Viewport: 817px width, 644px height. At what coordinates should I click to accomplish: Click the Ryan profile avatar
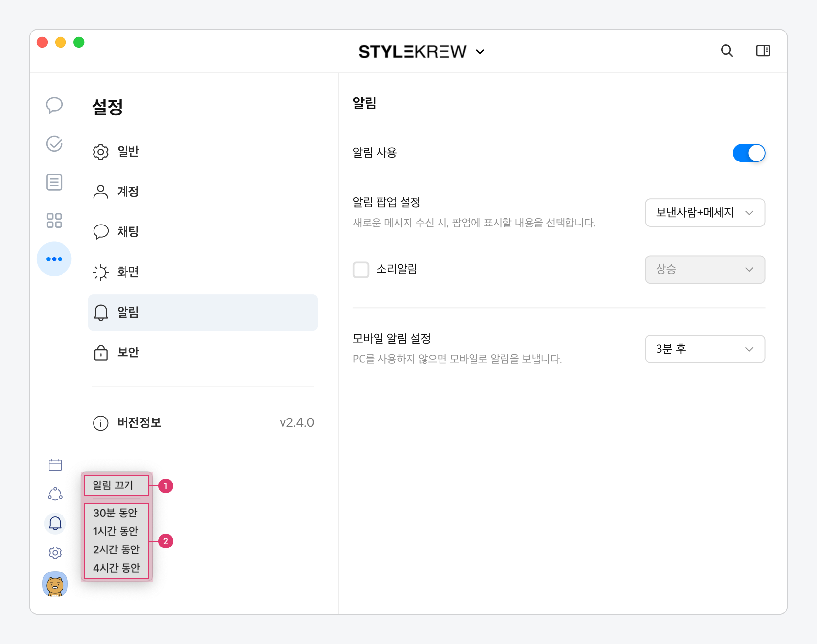click(x=55, y=584)
